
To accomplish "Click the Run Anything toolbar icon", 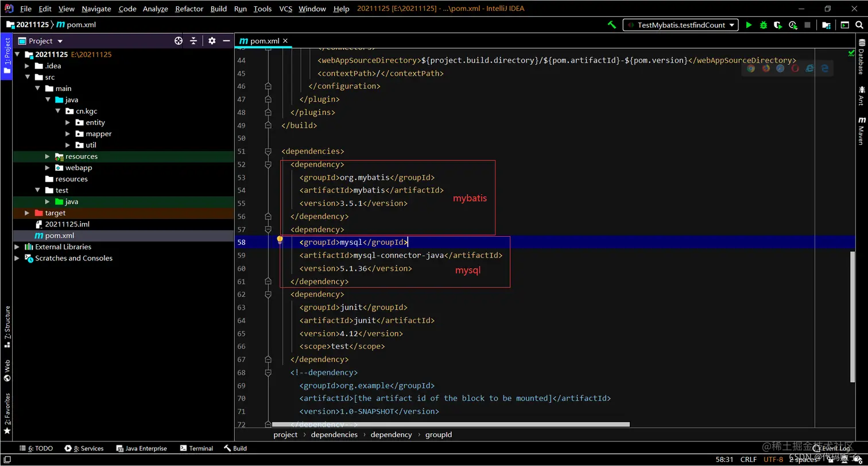I will (844, 25).
